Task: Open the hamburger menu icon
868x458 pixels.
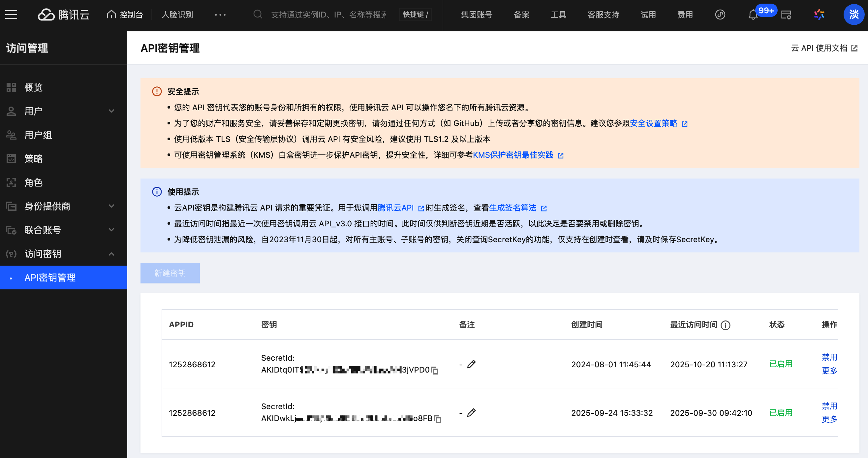Action: pyautogui.click(x=11, y=15)
